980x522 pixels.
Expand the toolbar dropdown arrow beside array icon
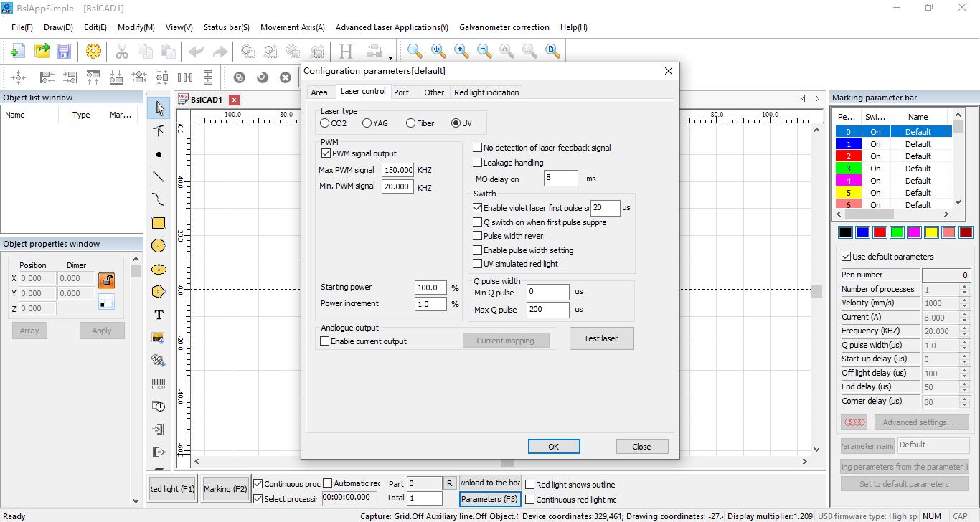pos(391,57)
